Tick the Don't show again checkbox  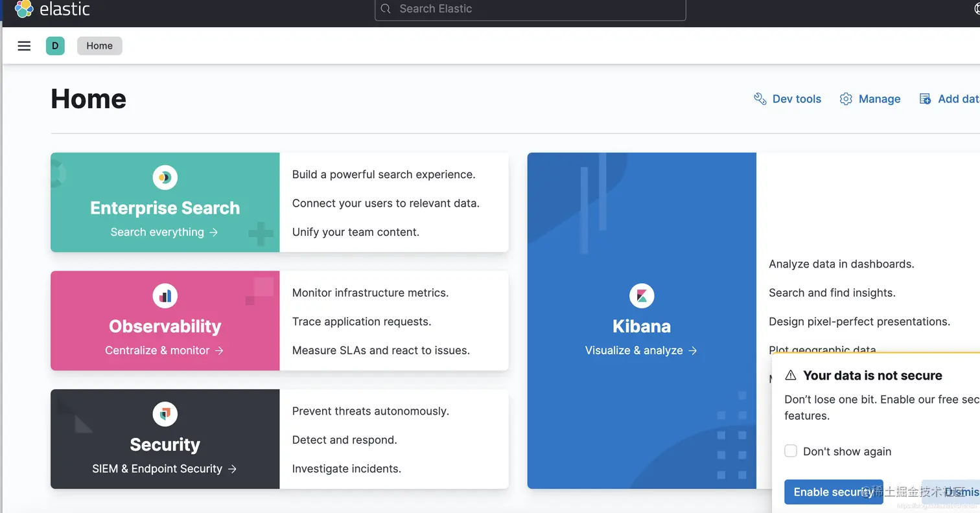[x=791, y=451]
